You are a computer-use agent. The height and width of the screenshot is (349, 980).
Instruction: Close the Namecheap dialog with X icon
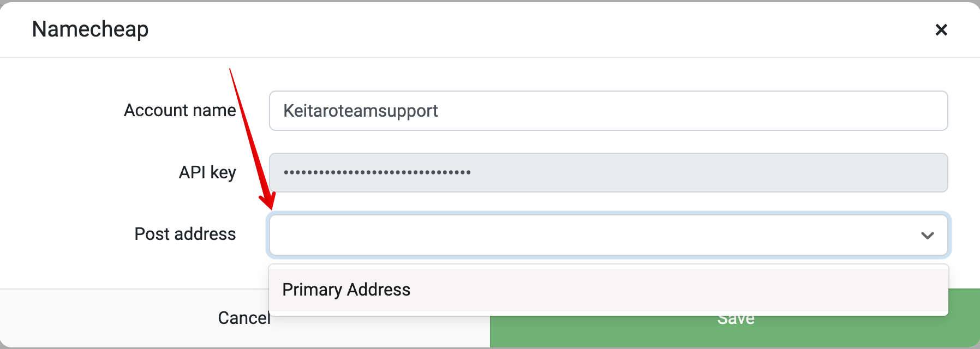[x=941, y=29]
